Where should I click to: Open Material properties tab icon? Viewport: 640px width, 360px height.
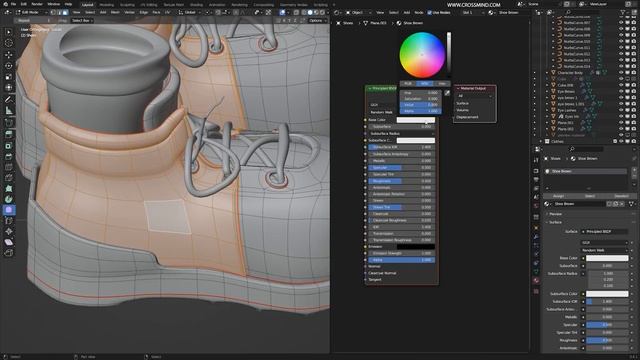[536, 281]
